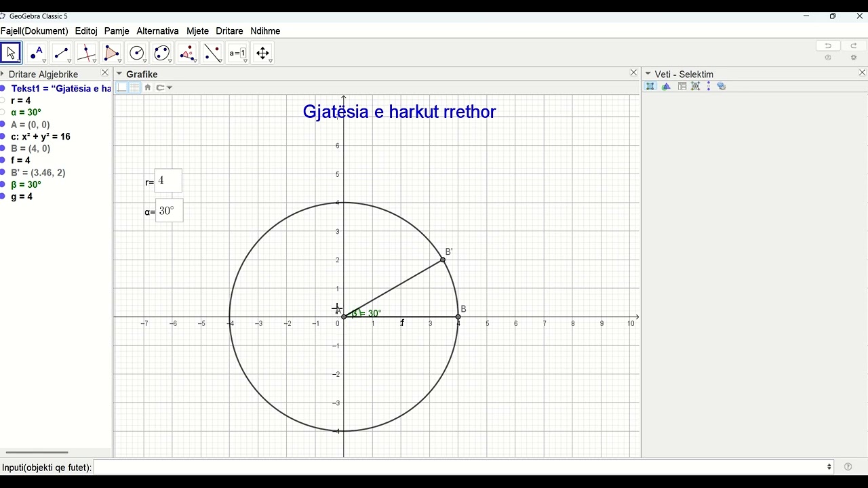Screen dimensions: 868x488
Task: Open the Algebra properties icon in Veti panel
Action: click(x=666, y=86)
